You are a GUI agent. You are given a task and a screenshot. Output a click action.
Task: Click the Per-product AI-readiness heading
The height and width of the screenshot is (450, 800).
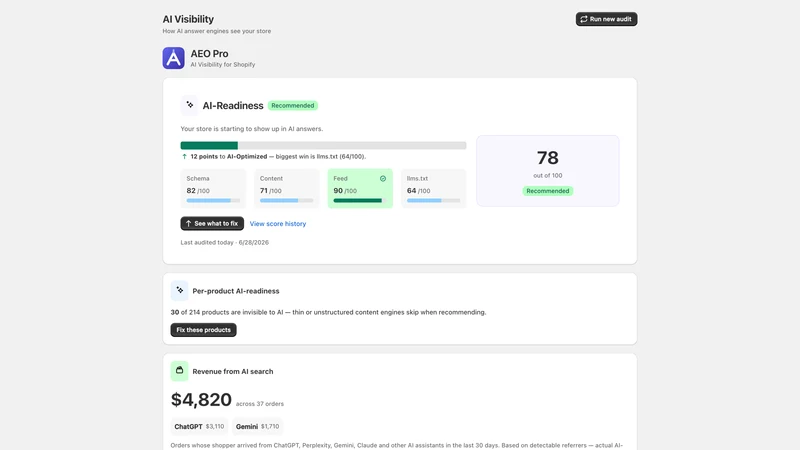coord(236,291)
